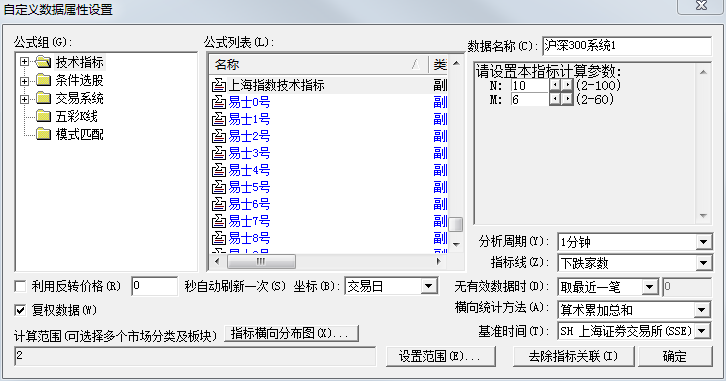
Task: Click the 五彩K线 folder icon
Action: coord(43,116)
